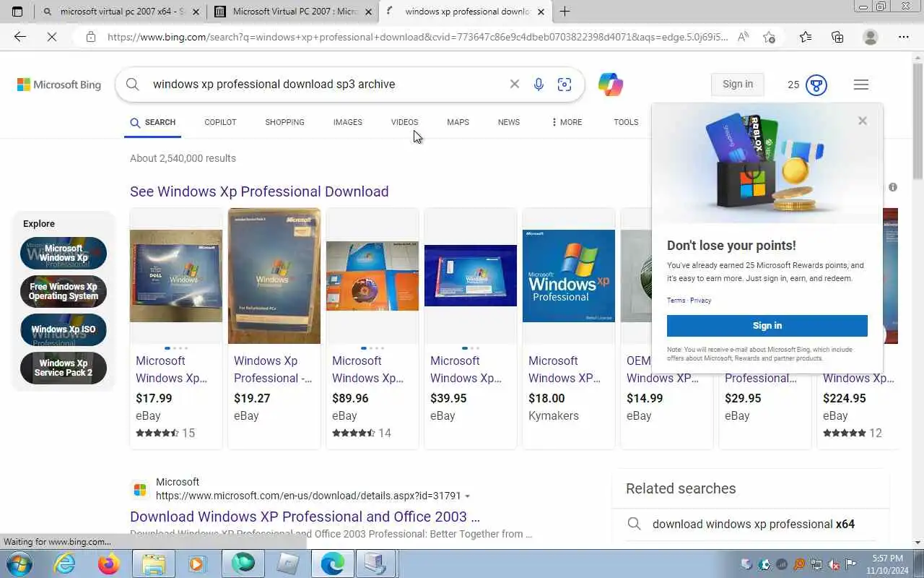Expand the microsoft.com result URL dropdown arrow
The width and height of the screenshot is (924, 578).
click(468, 496)
